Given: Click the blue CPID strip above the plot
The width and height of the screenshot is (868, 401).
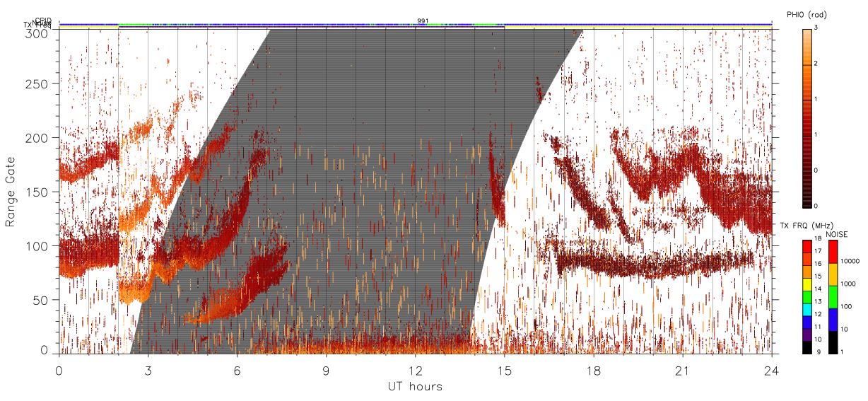Looking at the screenshot, I should 416,24.
